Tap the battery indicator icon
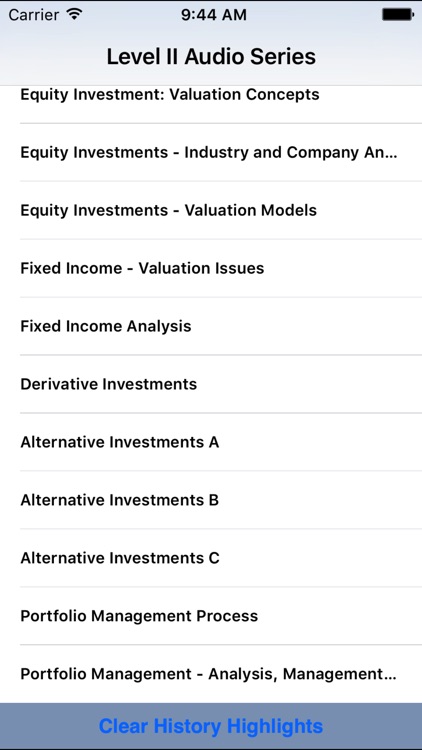 coord(398,15)
